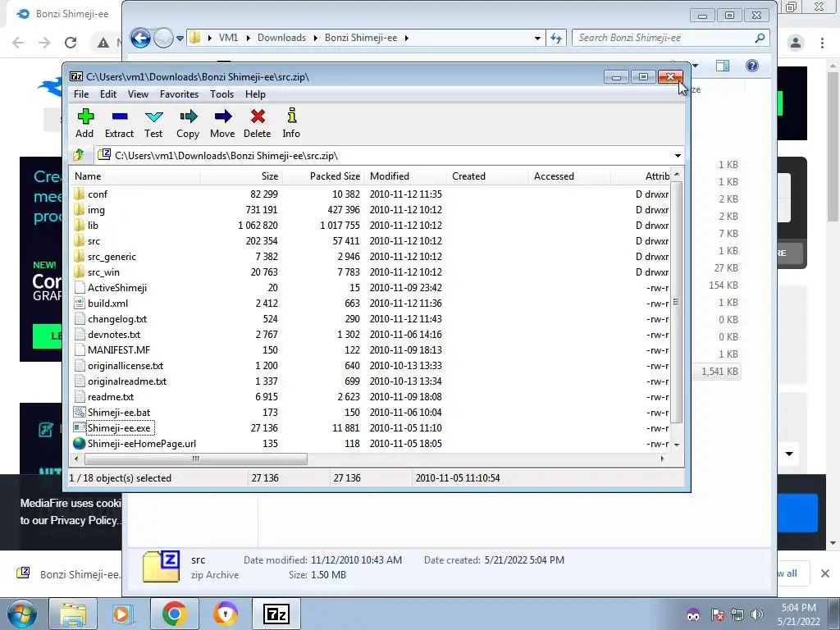Select the Shimeji-ee.bat file icon
The height and width of the screenshot is (630, 840).
[80, 413]
